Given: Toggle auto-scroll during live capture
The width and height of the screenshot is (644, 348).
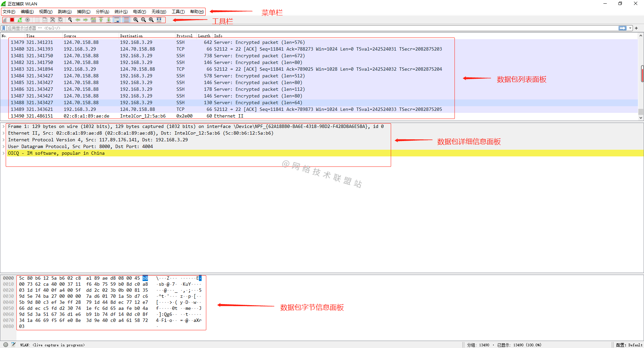Looking at the screenshot, I should click(x=117, y=20).
